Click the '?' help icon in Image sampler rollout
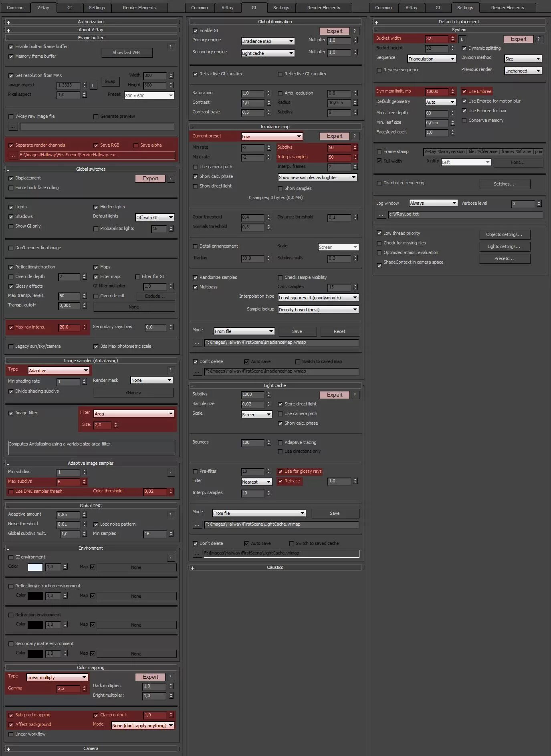Screen dimensions: 551x756 [x=170, y=370]
